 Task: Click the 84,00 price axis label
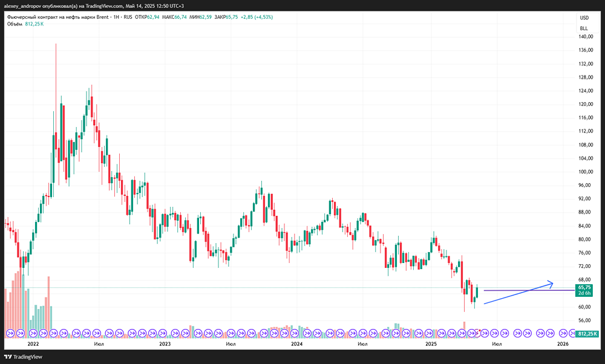coord(584,226)
